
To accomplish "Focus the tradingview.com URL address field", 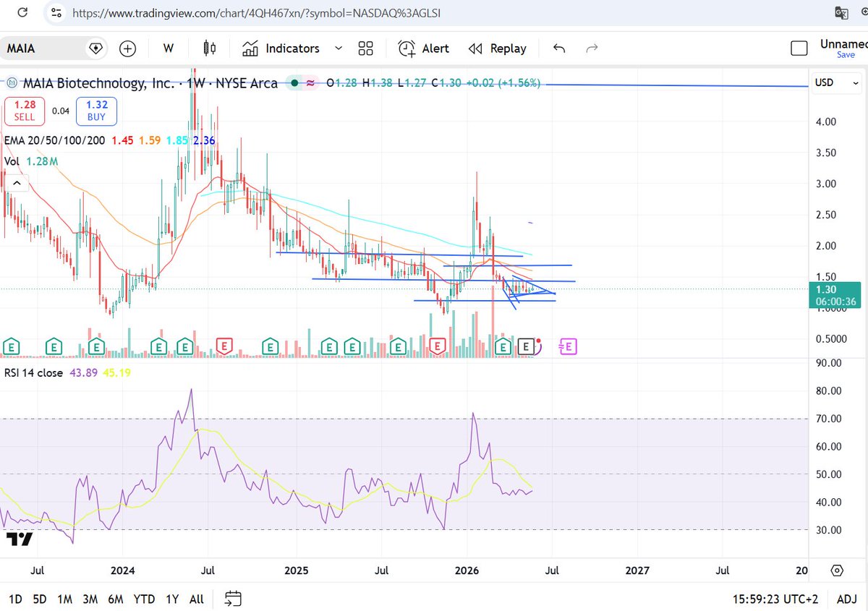I will tap(257, 13).
